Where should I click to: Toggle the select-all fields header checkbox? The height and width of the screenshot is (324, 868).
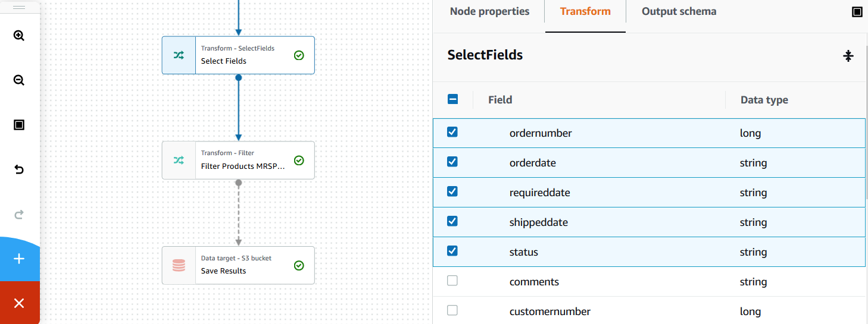point(452,99)
